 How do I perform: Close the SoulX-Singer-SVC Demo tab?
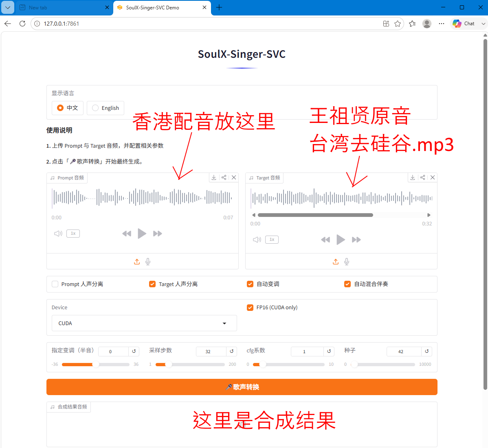click(x=204, y=7)
